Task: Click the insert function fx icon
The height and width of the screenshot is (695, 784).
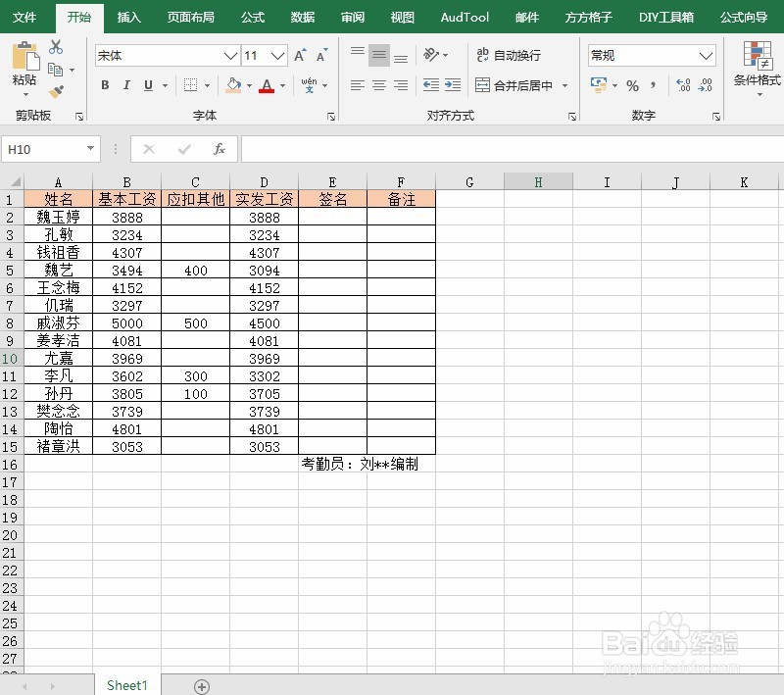Action: click(219, 149)
